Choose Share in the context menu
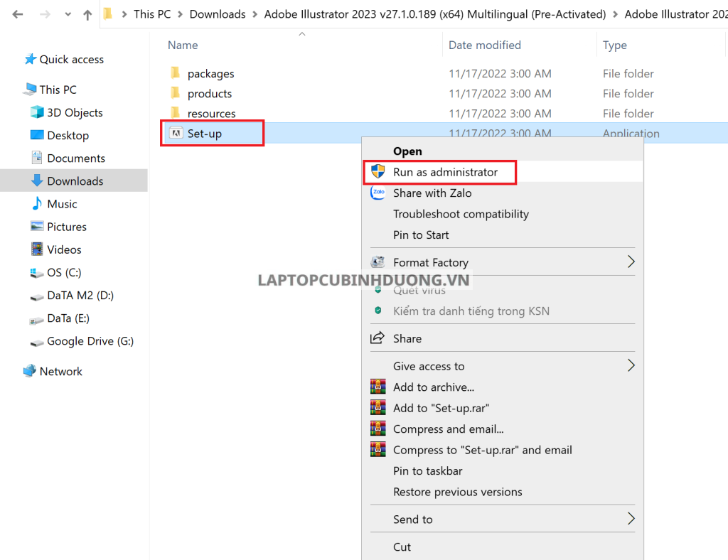Image resolution: width=728 pixels, height=560 pixels. click(407, 339)
